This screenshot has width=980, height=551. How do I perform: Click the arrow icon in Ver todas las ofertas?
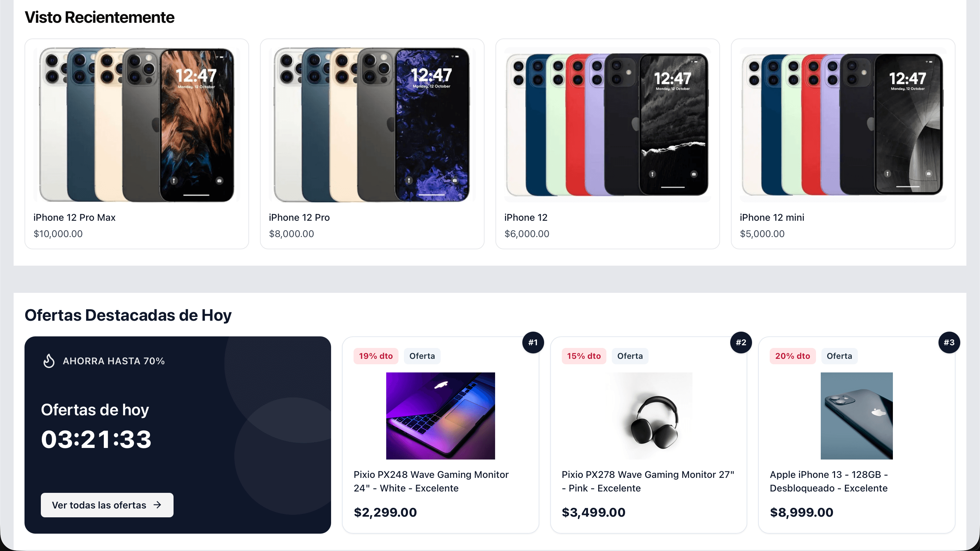(x=157, y=505)
